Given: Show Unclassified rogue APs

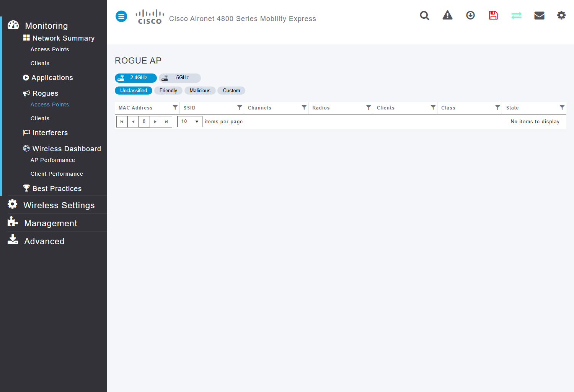Looking at the screenshot, I should tap(134, 91).
